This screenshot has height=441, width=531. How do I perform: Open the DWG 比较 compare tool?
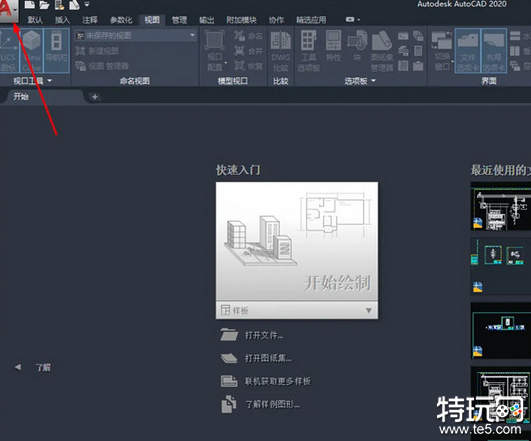point(281,51)
